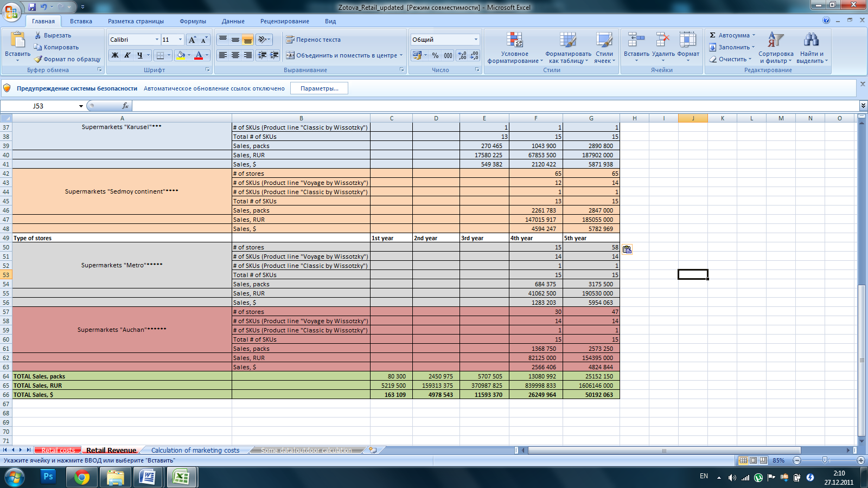Increase font size with grow font icon
Image resolution: width=868 pixels, height=488 pixels.
tap(192, 40)
